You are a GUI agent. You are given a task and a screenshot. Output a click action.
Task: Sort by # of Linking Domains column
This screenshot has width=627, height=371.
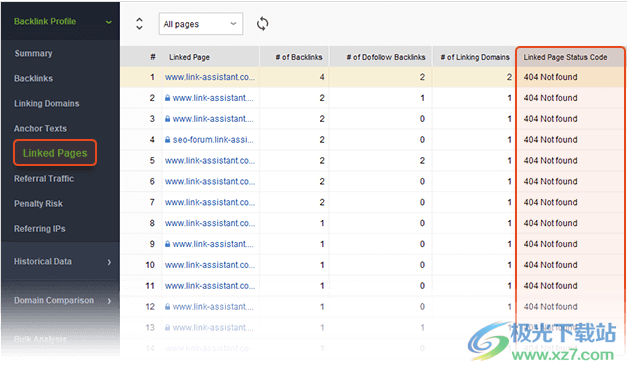[x=475, y=57]
